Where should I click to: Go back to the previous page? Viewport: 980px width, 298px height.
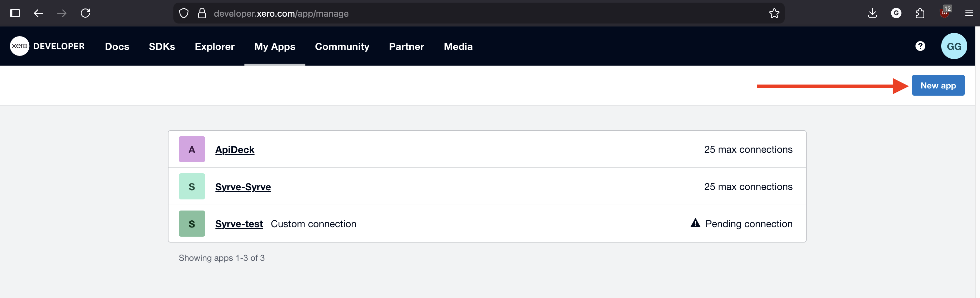click(x=38, y=13)
